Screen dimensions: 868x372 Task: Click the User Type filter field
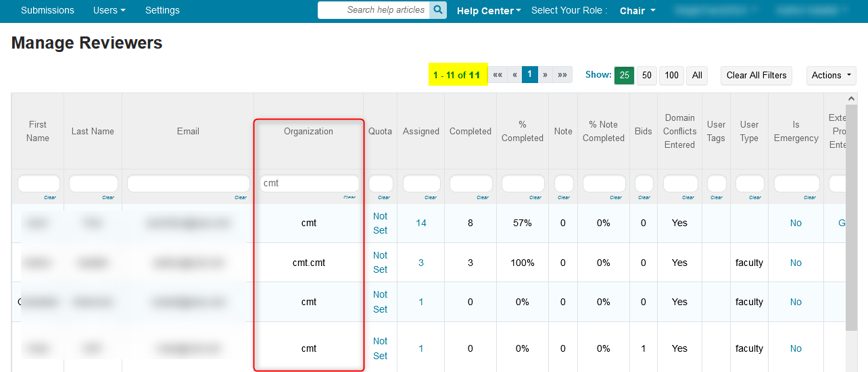(750, 184)
